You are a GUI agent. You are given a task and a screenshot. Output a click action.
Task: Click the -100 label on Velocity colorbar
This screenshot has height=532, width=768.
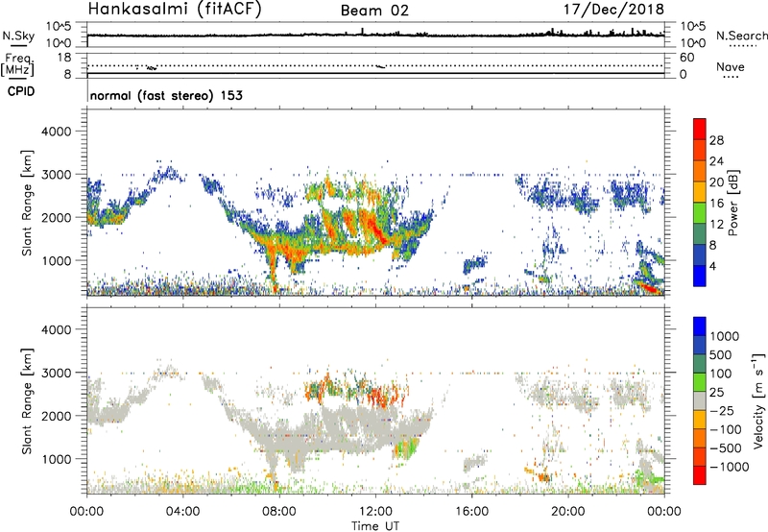tap(726, 429)
